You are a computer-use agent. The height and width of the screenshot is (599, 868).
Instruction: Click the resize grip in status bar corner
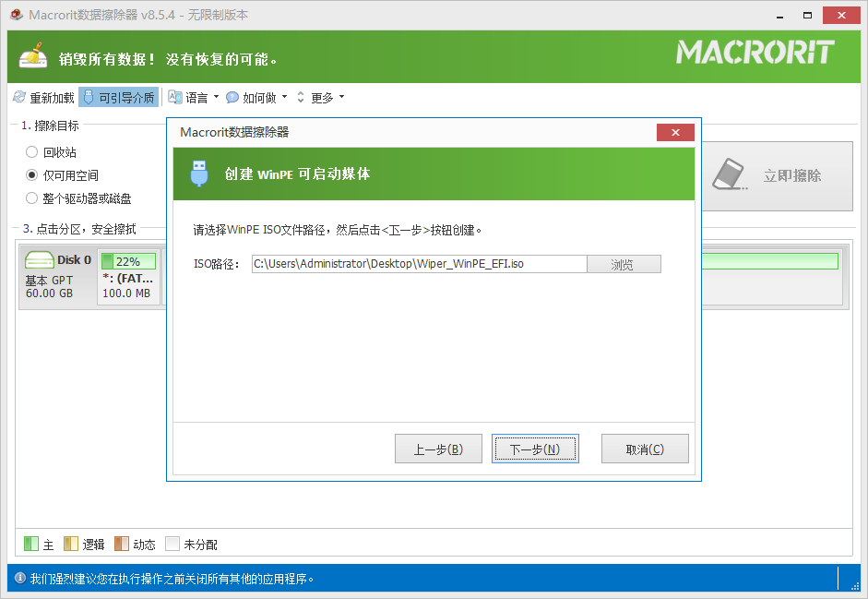[x=855, y=586]
